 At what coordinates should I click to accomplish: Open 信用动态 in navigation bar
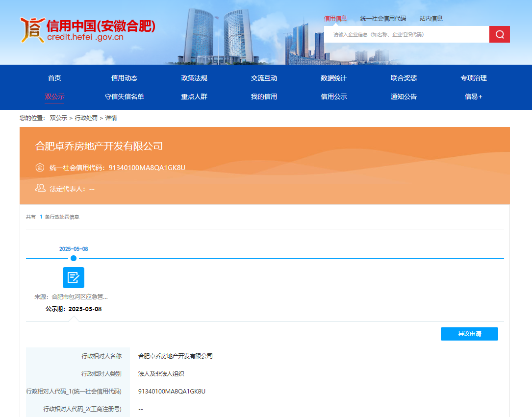(x=124, y=78)
